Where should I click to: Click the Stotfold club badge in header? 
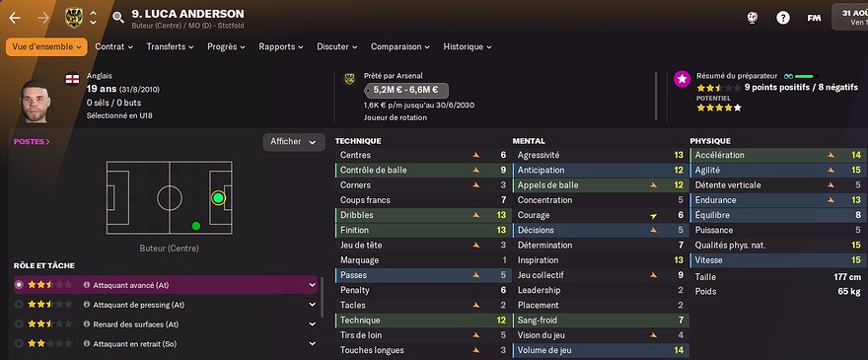pos(74,17)
